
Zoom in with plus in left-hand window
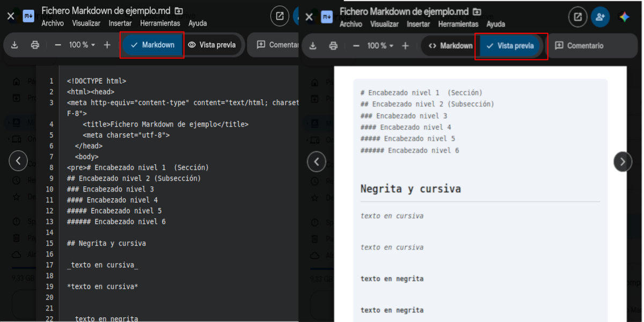(107, 45)
